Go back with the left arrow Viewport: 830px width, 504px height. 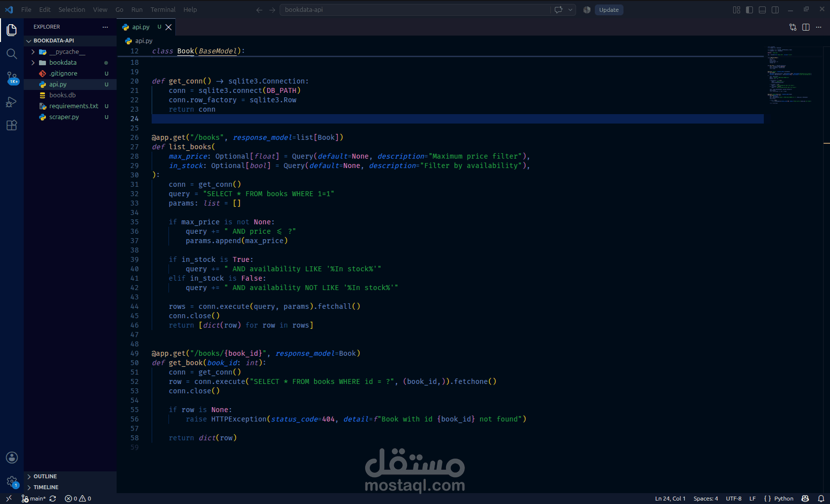tap(259, 10)
